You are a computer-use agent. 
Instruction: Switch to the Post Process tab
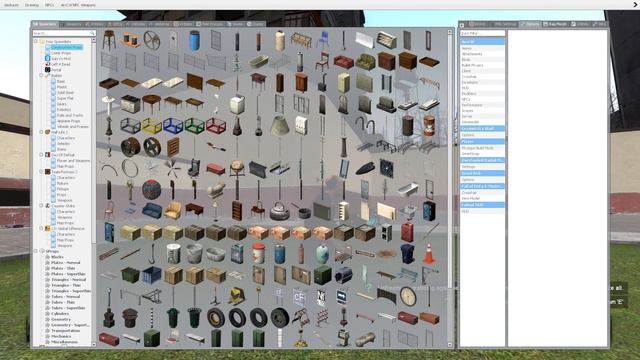(x=210, y=24)
